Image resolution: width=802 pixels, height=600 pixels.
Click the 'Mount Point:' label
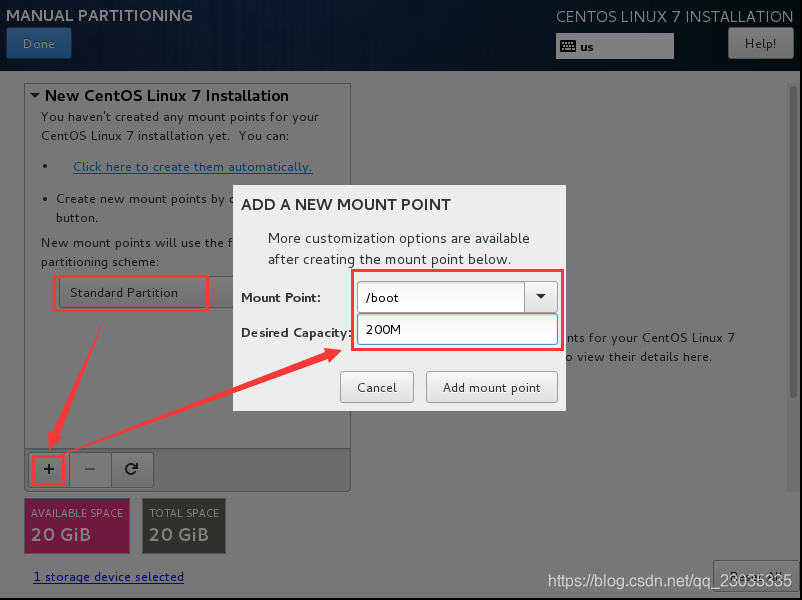(x=281, y=297)
